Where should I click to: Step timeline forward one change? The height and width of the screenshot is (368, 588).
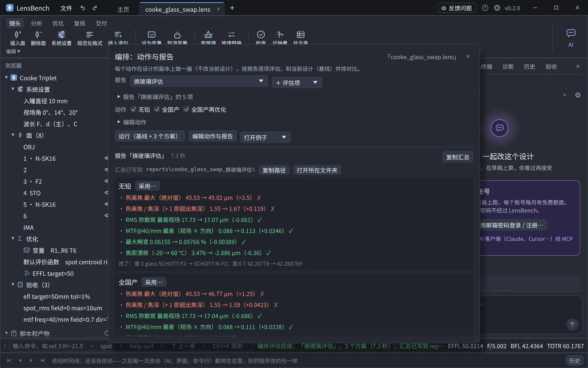click(x=31, y=361)
